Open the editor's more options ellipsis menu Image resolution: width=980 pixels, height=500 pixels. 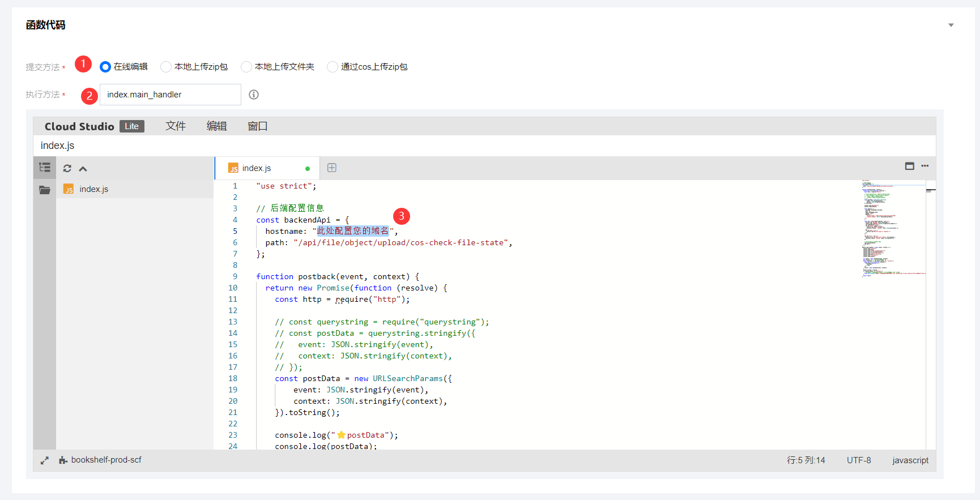[x=925, y=166]
